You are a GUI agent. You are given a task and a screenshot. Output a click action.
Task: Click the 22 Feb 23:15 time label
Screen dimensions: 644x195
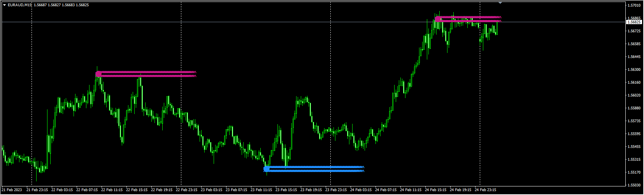pyautogui.click(x=187, y=190)
